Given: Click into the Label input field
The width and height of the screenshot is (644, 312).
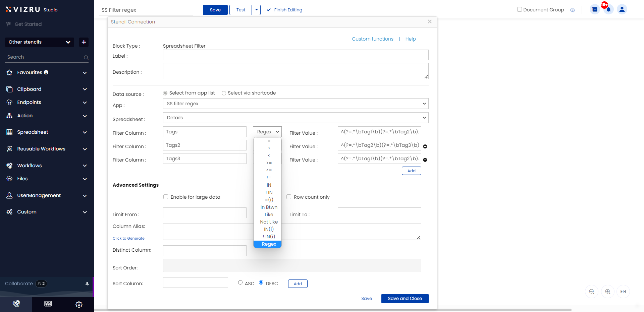Looking at the screenshot, I should pyautogui.click(x=296, y=55).
